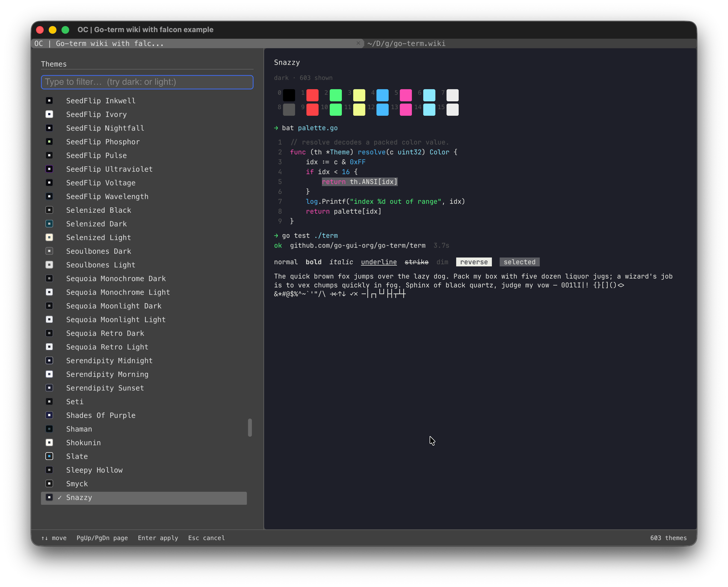Click the palette.go file name
Viewport: 728px width, 587px height.
(x=318, y=128)
